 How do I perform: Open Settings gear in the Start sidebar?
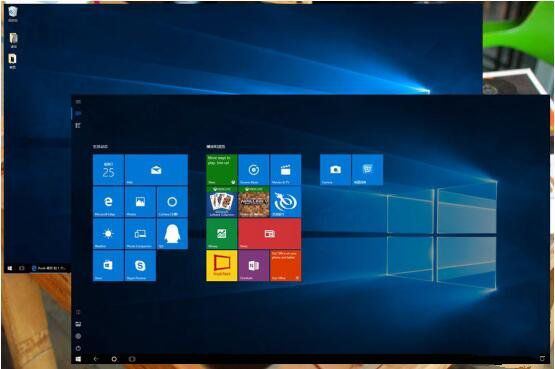[x=78, y=336]
